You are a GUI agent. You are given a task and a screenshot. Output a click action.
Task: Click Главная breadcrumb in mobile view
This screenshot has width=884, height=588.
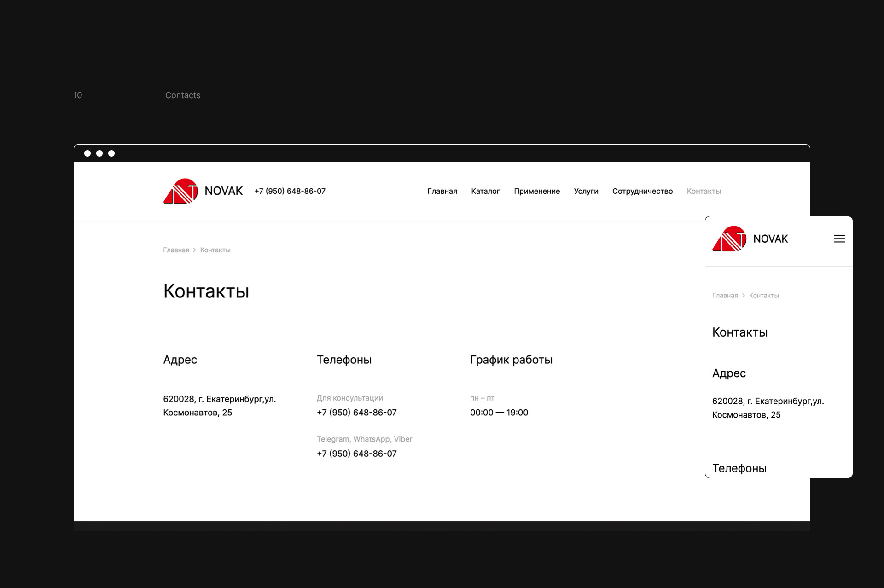pos(725,296)
